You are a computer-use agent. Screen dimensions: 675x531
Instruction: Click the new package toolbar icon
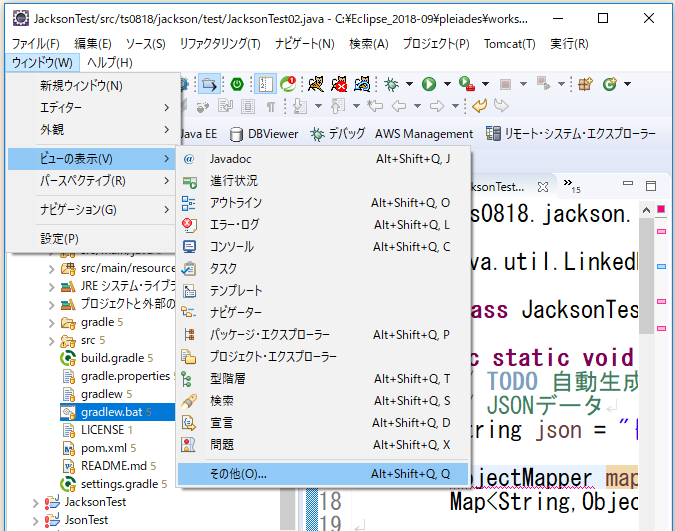585,84
